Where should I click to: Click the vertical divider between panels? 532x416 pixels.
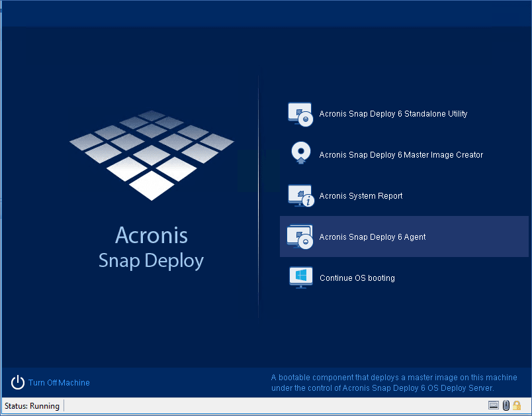pyautogui.click(x=258, y=199)
